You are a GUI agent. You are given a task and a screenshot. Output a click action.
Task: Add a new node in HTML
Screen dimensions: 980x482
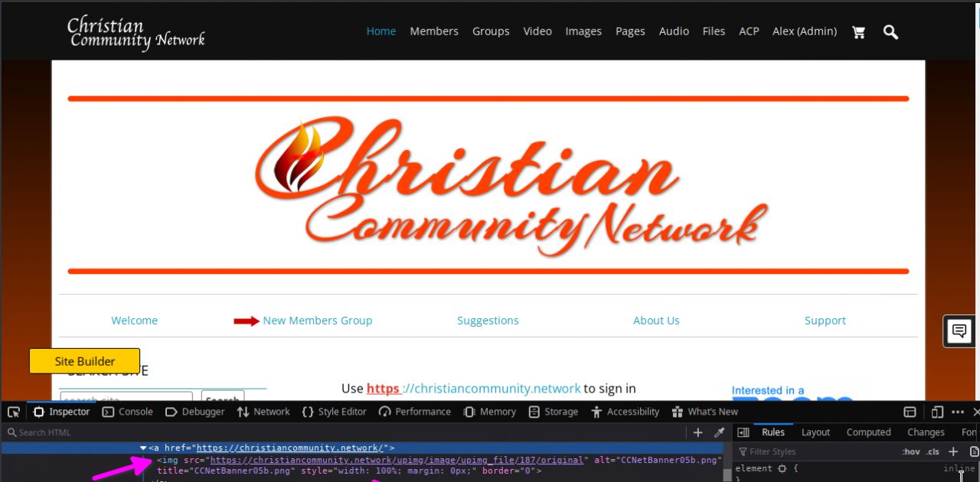(697, 432)
